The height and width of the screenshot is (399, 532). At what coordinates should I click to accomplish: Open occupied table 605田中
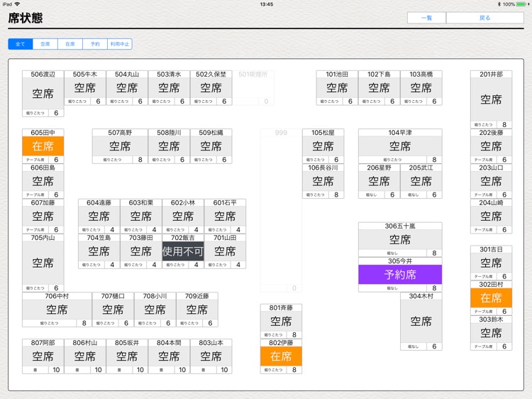[43, 146]
